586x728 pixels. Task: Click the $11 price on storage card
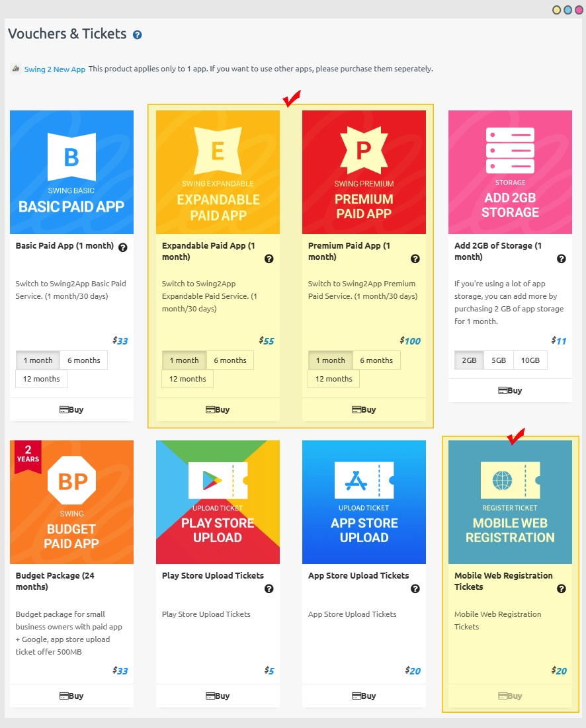click(x=559, y=341)
